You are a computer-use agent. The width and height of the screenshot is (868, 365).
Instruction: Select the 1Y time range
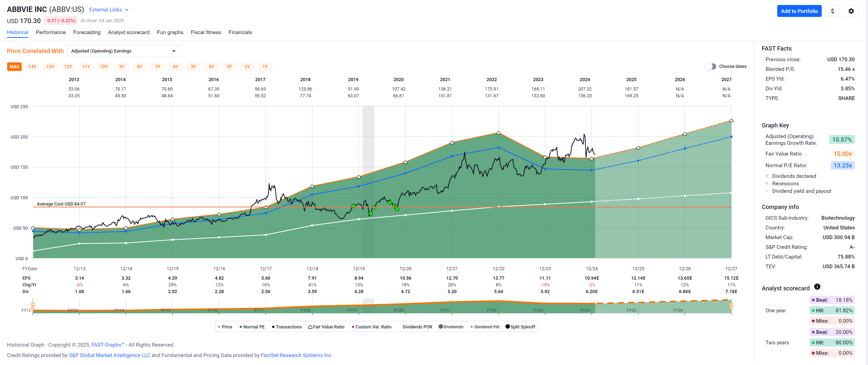[265, 67]
